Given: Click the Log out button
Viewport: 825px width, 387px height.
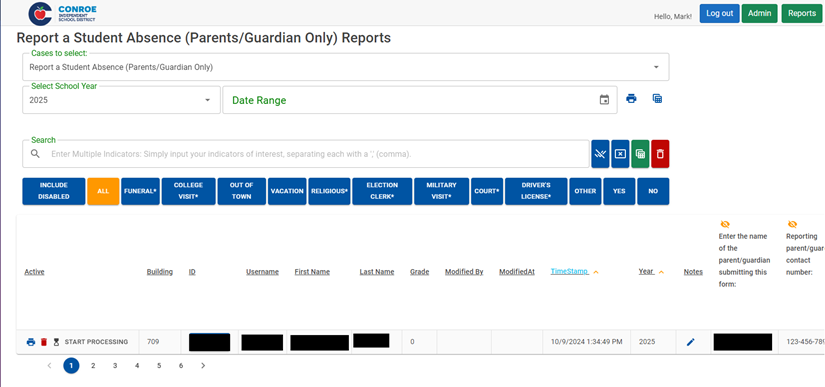Looking at the screenshot, I should click(x=719, y=14).
